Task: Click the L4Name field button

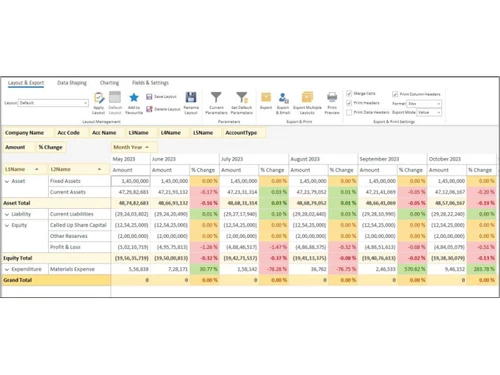Action: click(x=173, y=133)
